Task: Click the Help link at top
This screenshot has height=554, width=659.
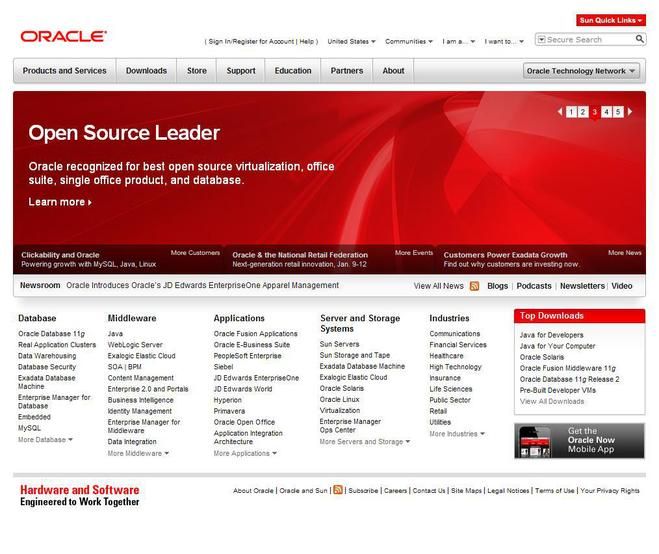Action: point(306,42)
